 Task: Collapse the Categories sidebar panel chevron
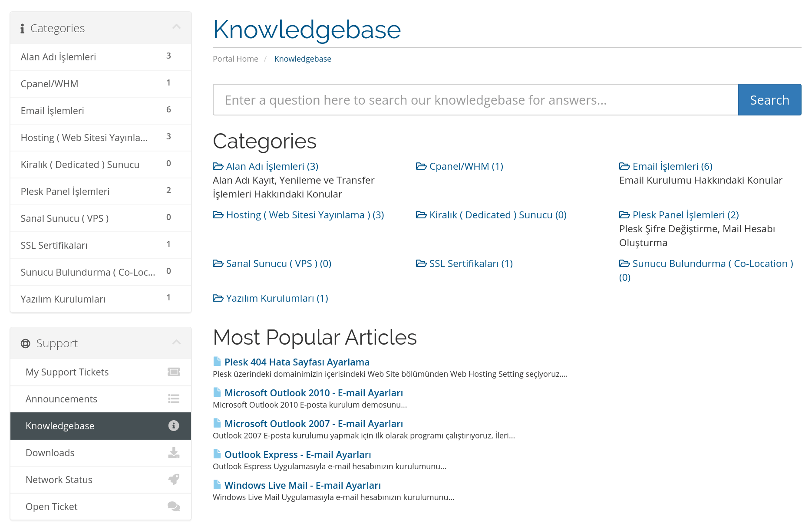pos(176,27)
